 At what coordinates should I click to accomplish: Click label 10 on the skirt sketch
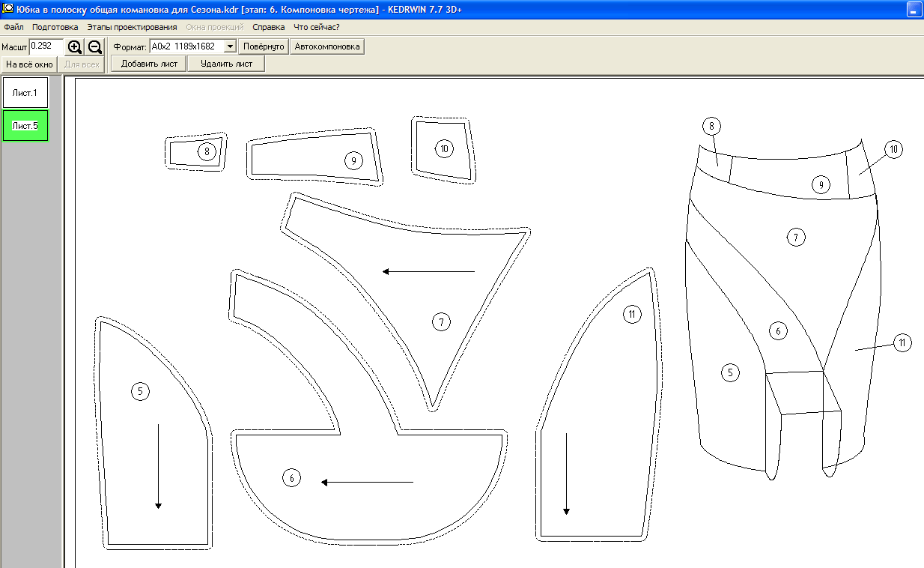(x=893, y=148)
